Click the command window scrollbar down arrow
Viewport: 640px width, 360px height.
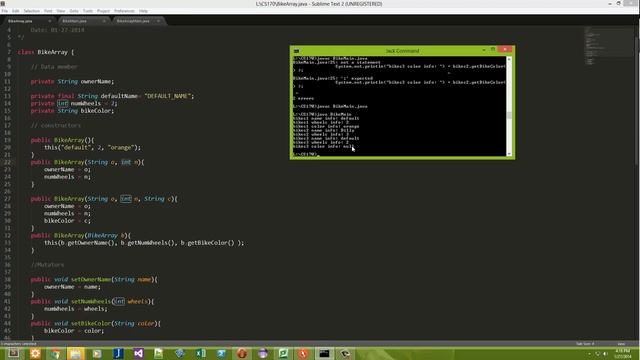(x=509, y=153)
